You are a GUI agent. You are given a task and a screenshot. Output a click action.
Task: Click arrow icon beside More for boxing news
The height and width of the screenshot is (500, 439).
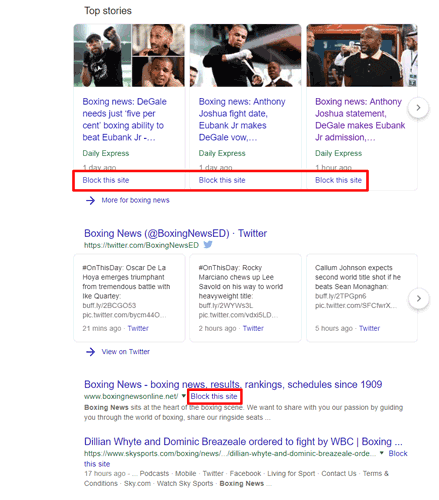pyautogui.click(x=90, y=200)
